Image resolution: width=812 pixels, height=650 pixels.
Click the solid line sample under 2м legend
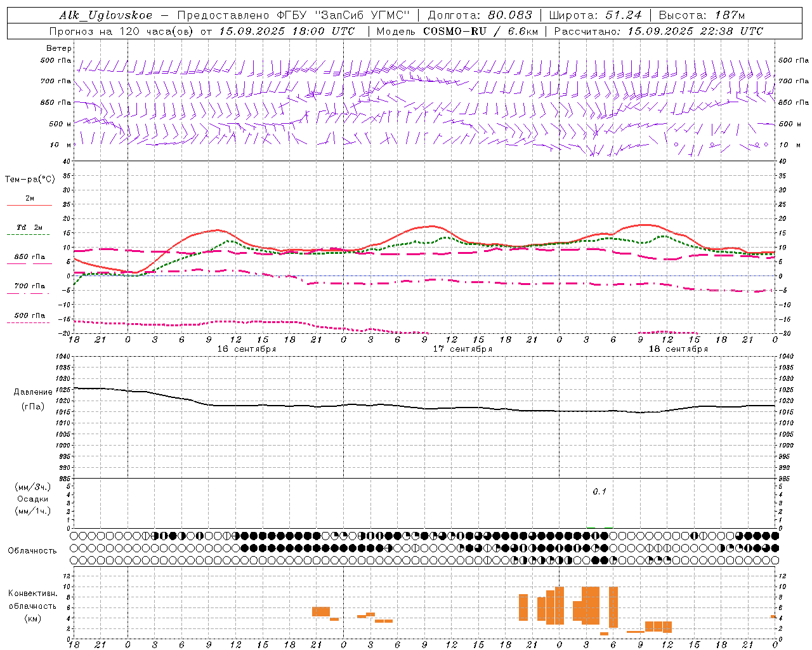[x=29, y=206]
